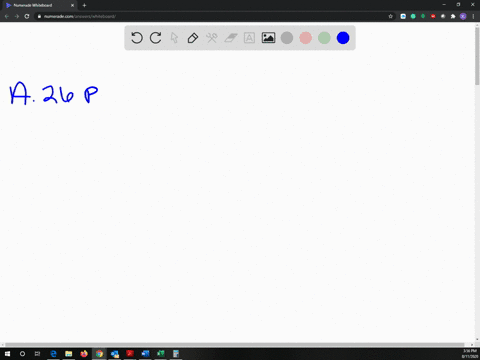The height and width of the screenshot is (360, 480).
Task: Go forward to the next page
Action: [x=17, y=16]
